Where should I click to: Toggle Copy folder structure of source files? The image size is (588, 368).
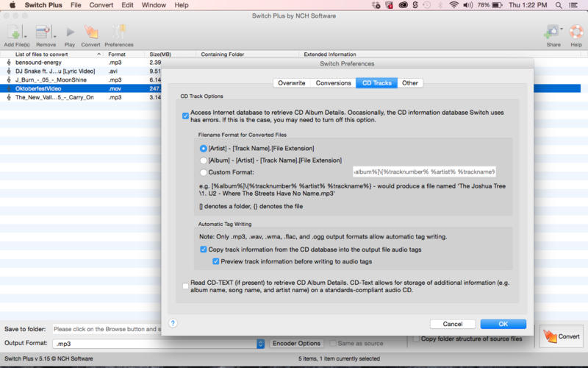click(416, 339)
